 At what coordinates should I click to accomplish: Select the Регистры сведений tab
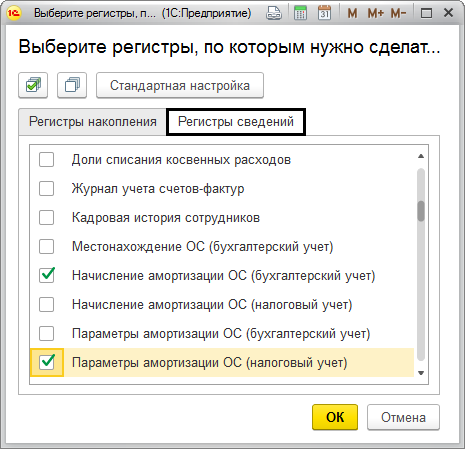pyautogui.click(x=236, y=122)
